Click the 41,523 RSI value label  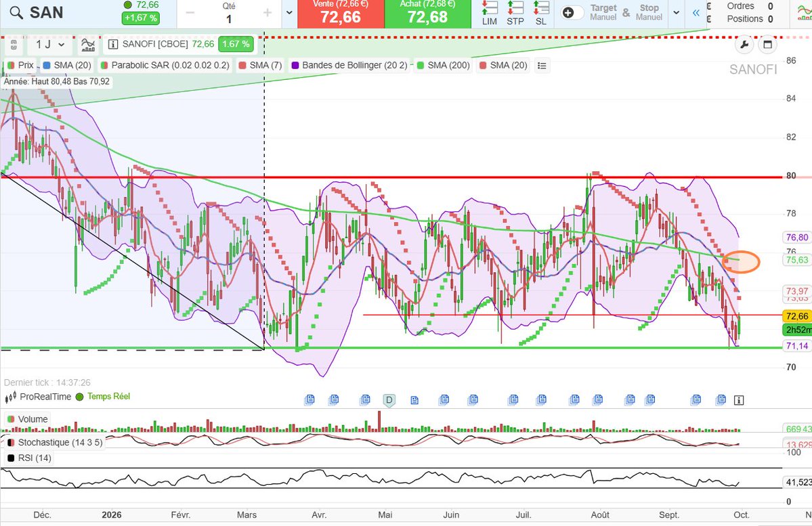(798, 483)
